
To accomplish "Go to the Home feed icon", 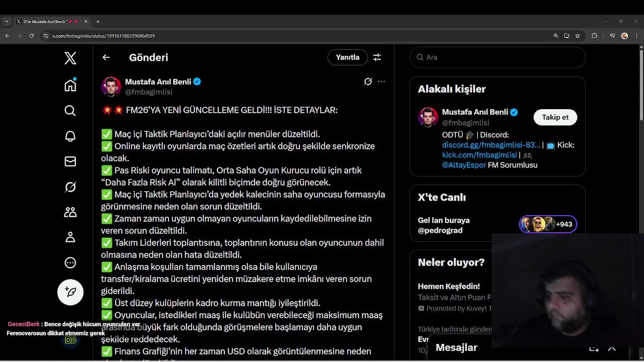I will [70, 85].
